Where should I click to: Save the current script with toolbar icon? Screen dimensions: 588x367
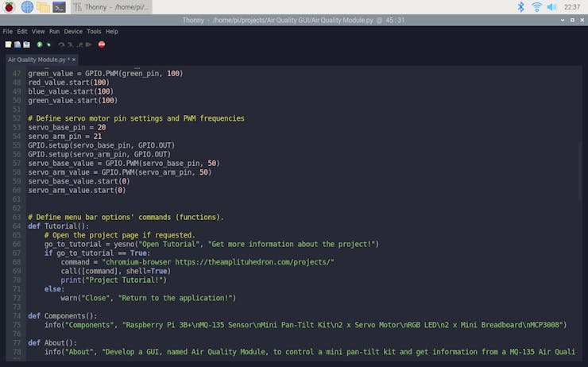(x=27, y=44)
